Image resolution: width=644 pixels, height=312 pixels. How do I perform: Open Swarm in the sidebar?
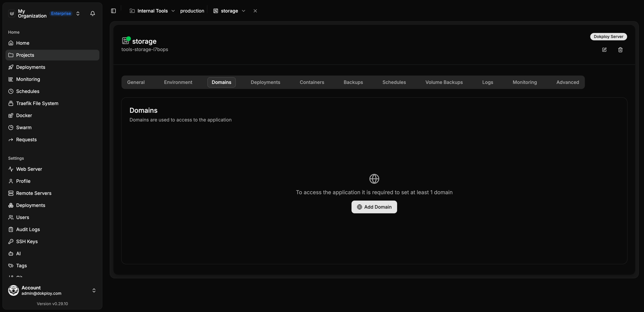[52, 128]
